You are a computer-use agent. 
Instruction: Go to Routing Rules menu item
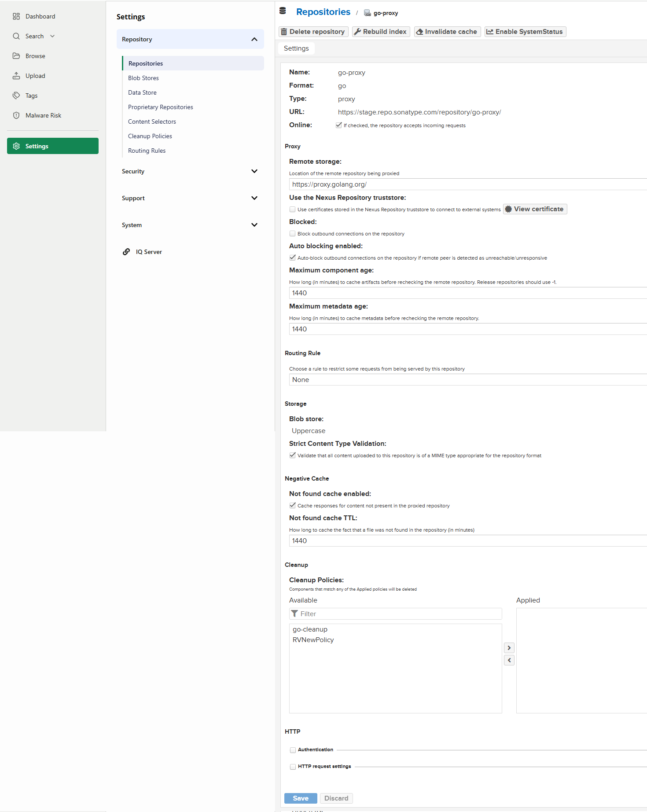click(x=147, y=151)
